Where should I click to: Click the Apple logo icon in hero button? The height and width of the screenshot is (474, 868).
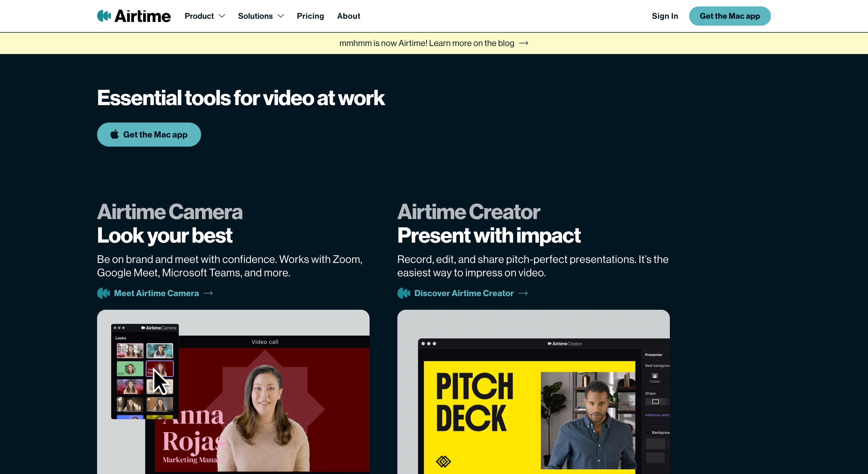tap(114, 134)
